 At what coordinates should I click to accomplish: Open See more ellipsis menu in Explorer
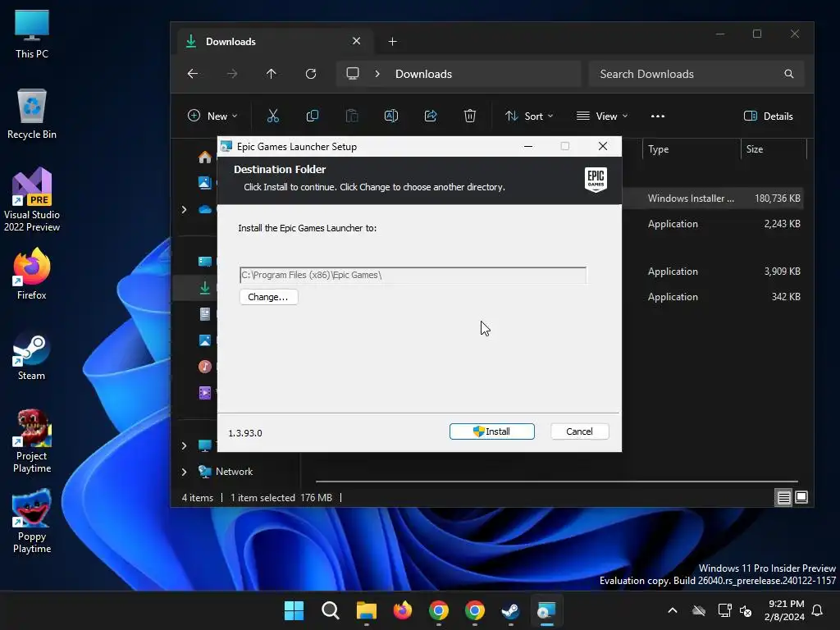coord(657,116)
